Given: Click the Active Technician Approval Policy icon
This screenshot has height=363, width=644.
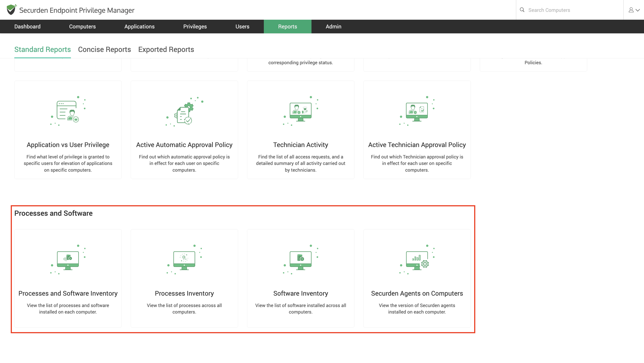Looking at the screenshot, I should 417,111.
